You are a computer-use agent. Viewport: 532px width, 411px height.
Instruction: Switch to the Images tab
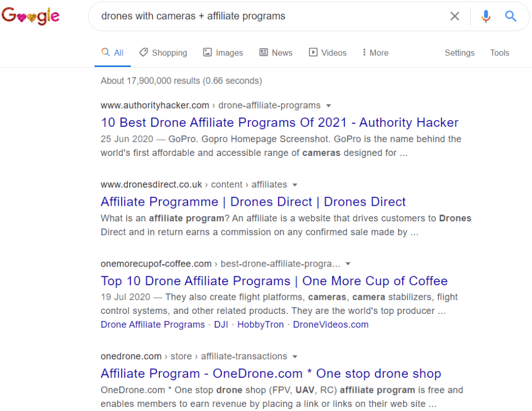point(223,53)
